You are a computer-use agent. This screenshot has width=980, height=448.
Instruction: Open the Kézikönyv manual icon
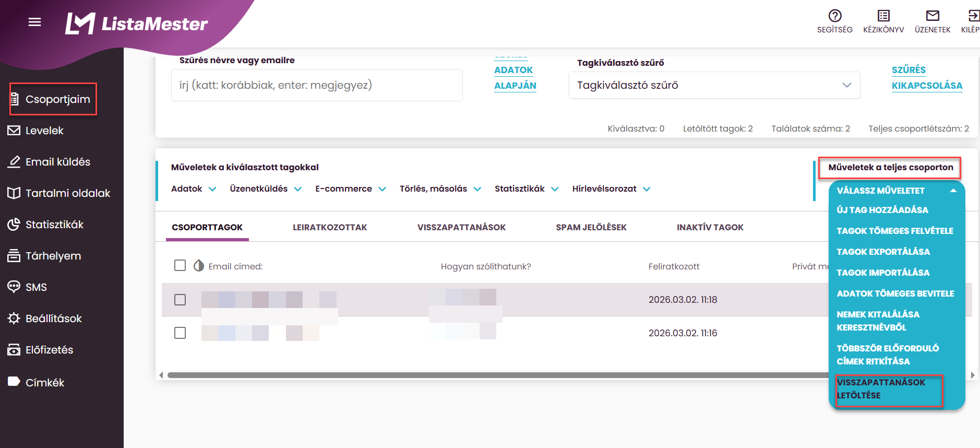pyautogui.click(x=883, y=16)
